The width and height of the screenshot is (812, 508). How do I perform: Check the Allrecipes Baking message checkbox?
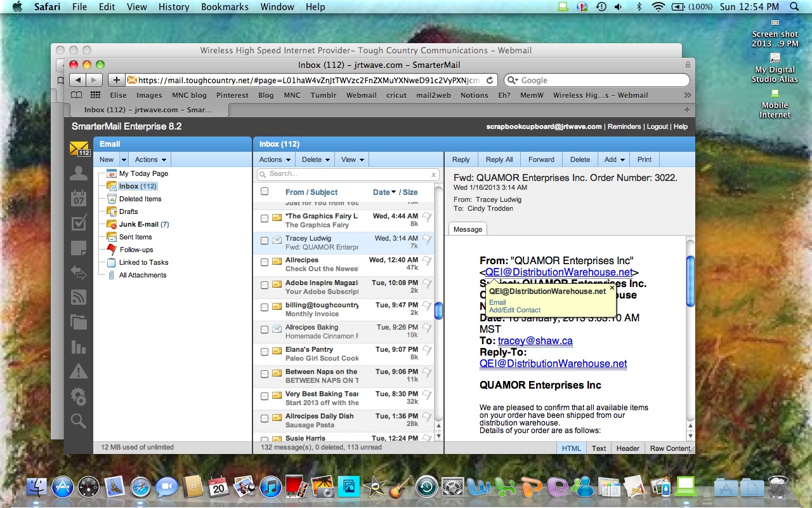pyautogui.click(x=265, y=330)
